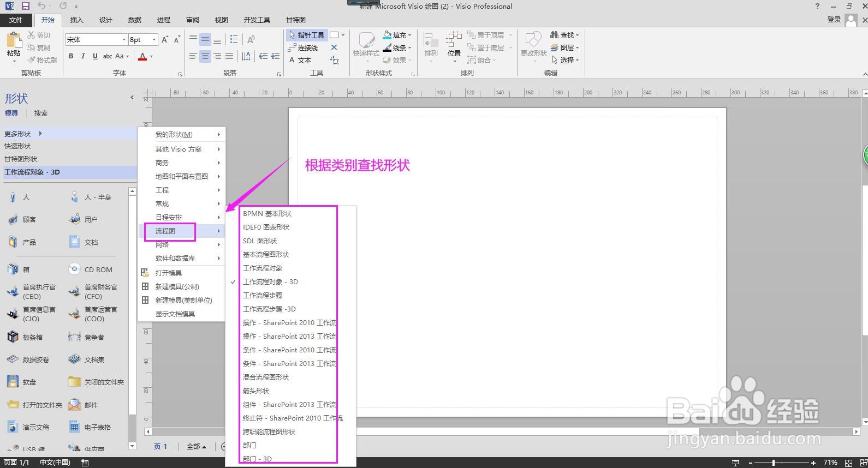
Task: Open the font name dropdown
Action: [124, 39]
